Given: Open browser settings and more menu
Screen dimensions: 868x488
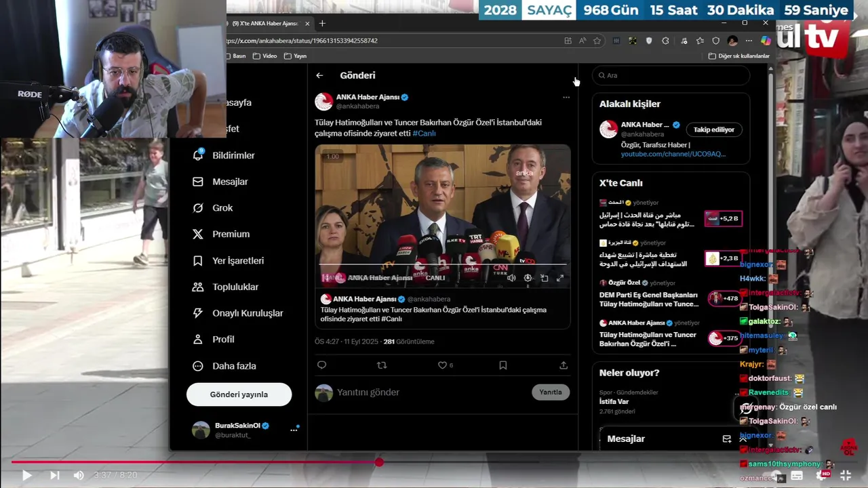Looking at the screenshot, I should coord(749,41).
